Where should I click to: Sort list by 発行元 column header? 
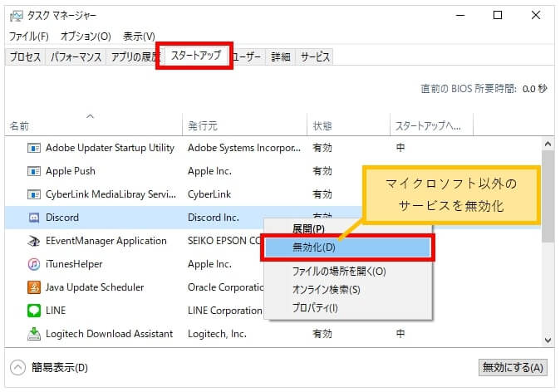click(244, 125)
